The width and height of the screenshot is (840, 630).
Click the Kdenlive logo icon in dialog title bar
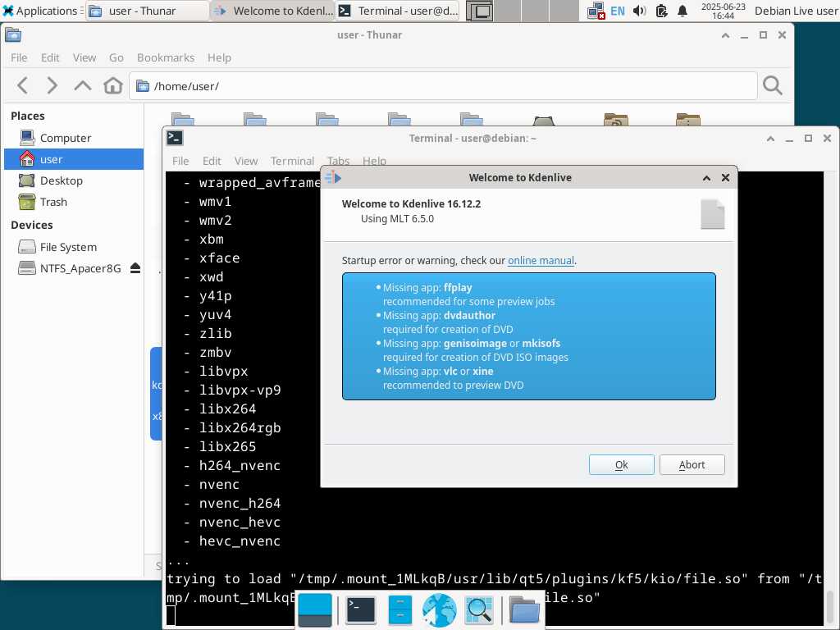click(x=333, y=177)
